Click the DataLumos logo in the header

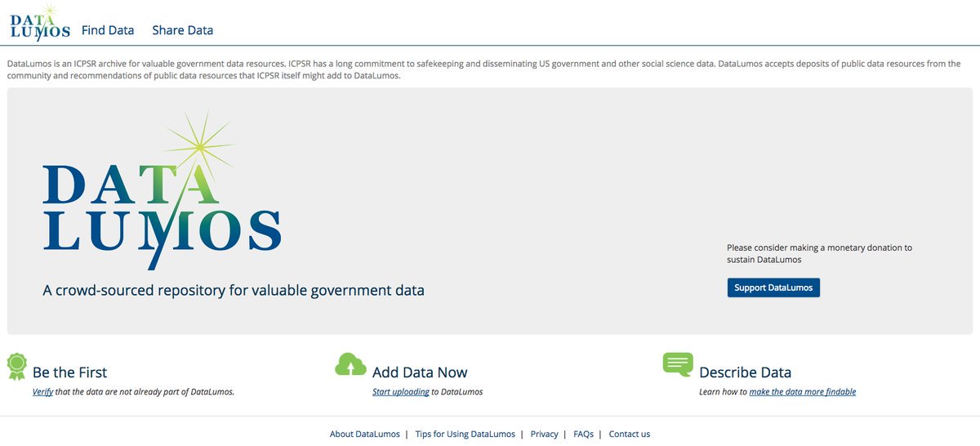point(39,22)
